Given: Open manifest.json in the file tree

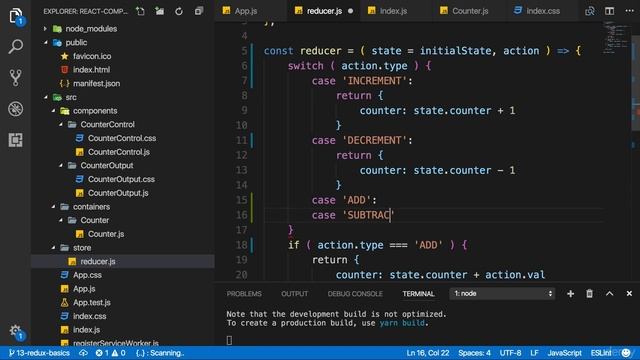Looking at the screenshot, I should pos(96,84).
